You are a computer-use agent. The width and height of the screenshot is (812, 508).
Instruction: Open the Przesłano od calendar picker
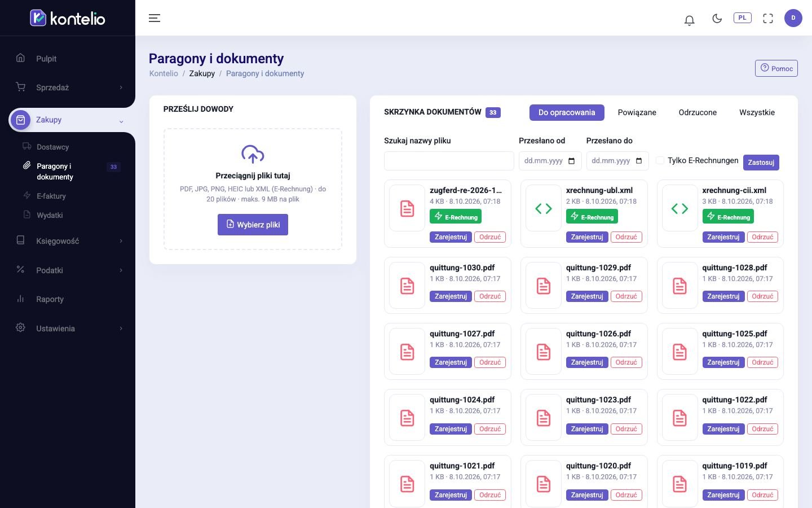pos(571,161)
